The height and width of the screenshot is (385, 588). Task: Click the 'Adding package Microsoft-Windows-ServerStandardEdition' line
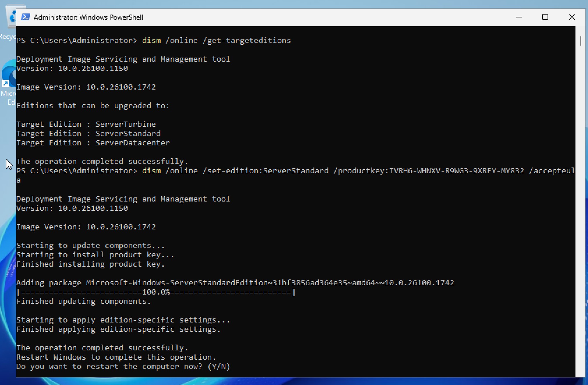click(x=235, y=283)
